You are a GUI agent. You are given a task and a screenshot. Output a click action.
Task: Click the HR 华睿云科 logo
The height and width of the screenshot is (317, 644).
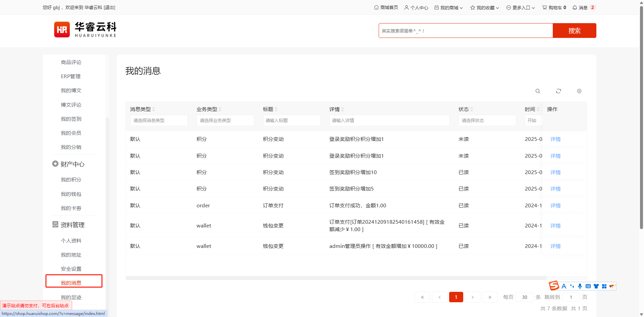click(x=85, y=30)
